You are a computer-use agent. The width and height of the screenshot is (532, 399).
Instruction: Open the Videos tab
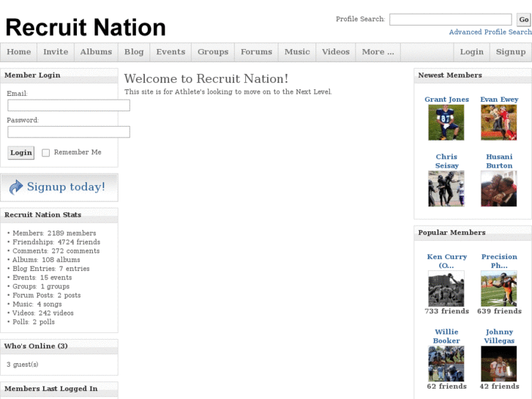click(336, 52)
